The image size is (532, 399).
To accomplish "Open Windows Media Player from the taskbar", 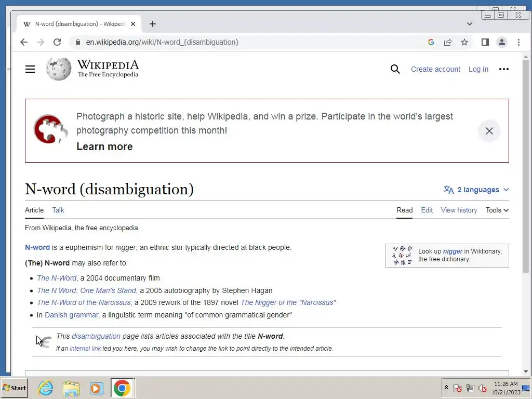I will point(96,388).
